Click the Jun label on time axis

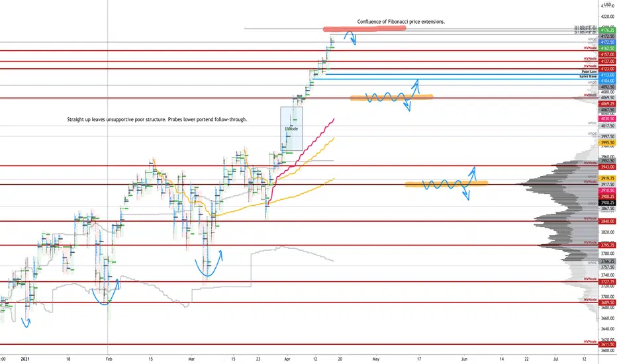click(464, 359)
